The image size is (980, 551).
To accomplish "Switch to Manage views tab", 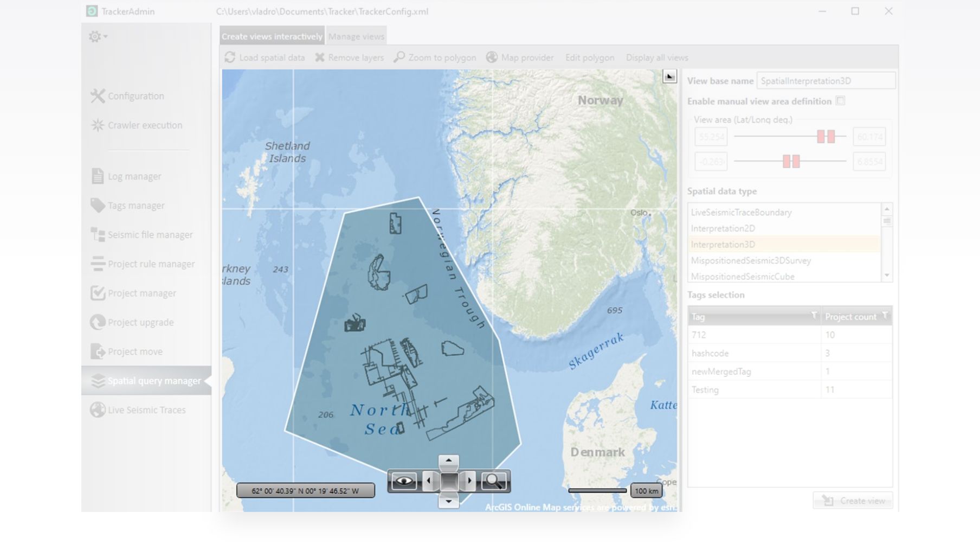I will coord(356,36).
